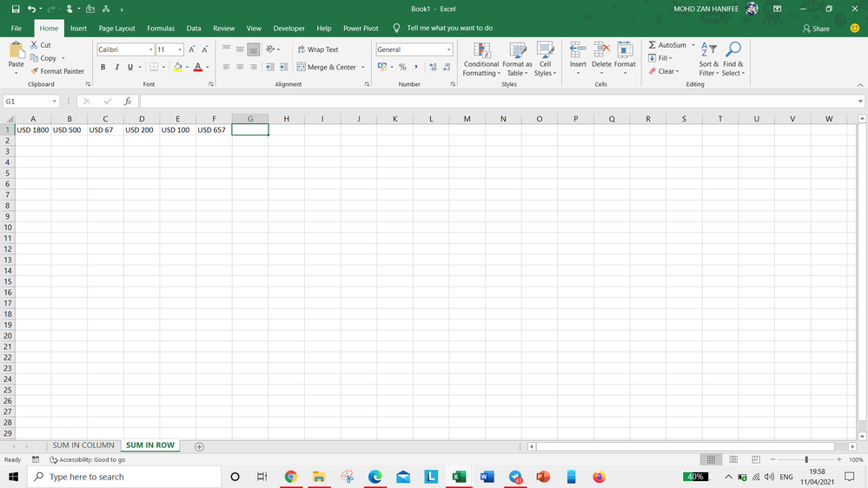Open the Fill menu
The height and width of the screenshot is (488, 868).
[x=659, y=58]
